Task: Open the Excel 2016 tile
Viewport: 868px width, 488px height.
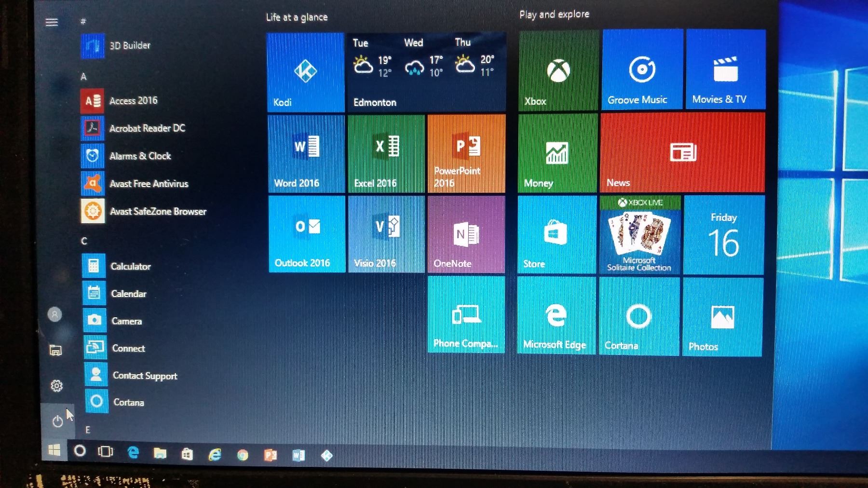Action: [x=386, y=154]
